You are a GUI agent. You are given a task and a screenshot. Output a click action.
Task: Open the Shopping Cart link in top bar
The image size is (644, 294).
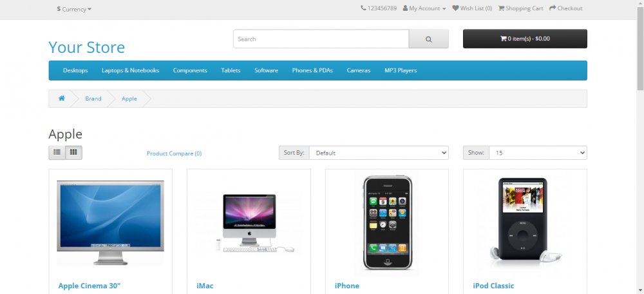click(x=521, y=8)
